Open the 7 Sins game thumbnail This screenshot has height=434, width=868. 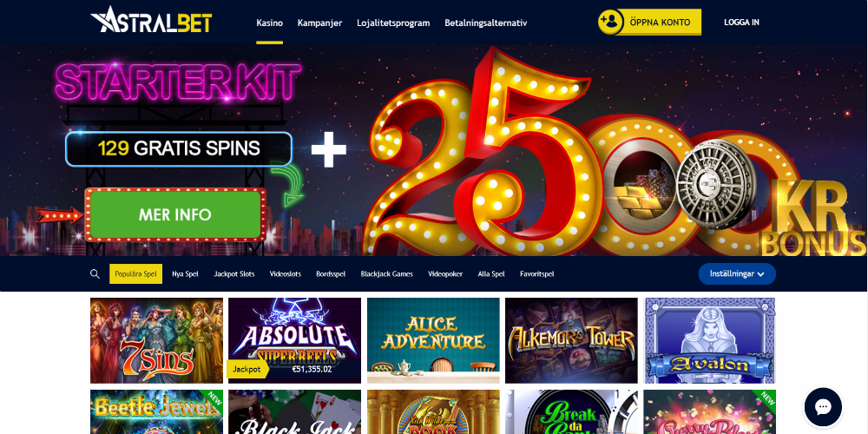(156, 340)
